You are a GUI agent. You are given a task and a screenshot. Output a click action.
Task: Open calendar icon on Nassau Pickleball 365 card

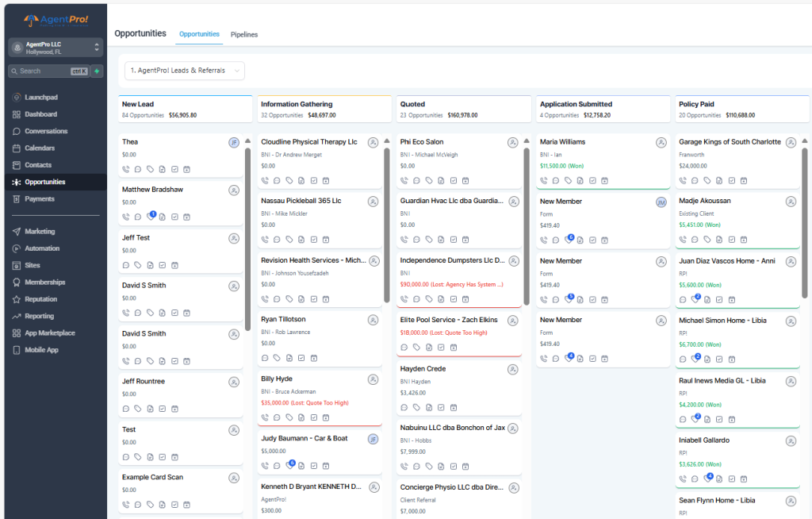coord(326,240)
